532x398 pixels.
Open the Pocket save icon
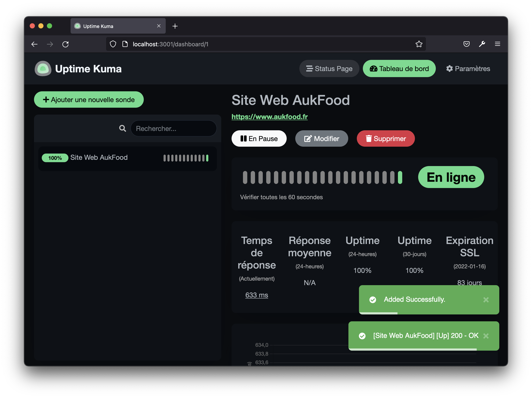[466, 44]
